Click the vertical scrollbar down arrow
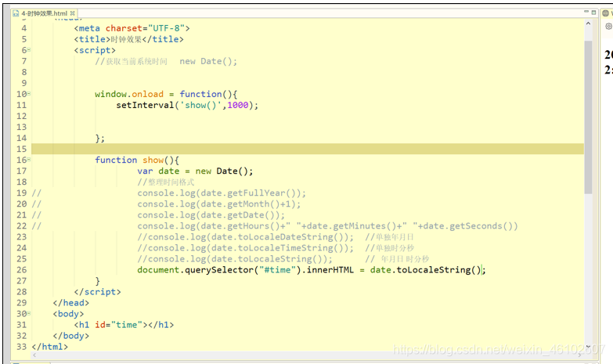The image size is (613, 364). (x=589, y=347)
